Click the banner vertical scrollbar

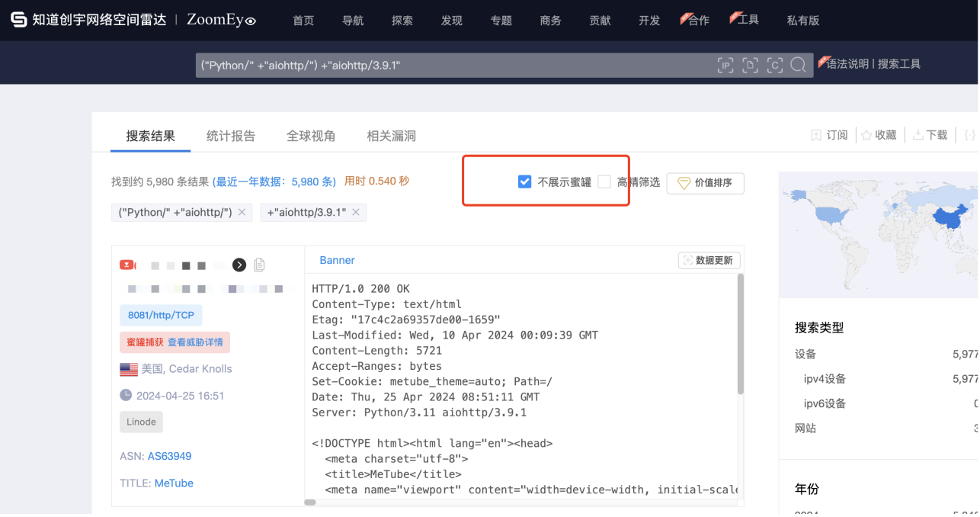[741, 335]
